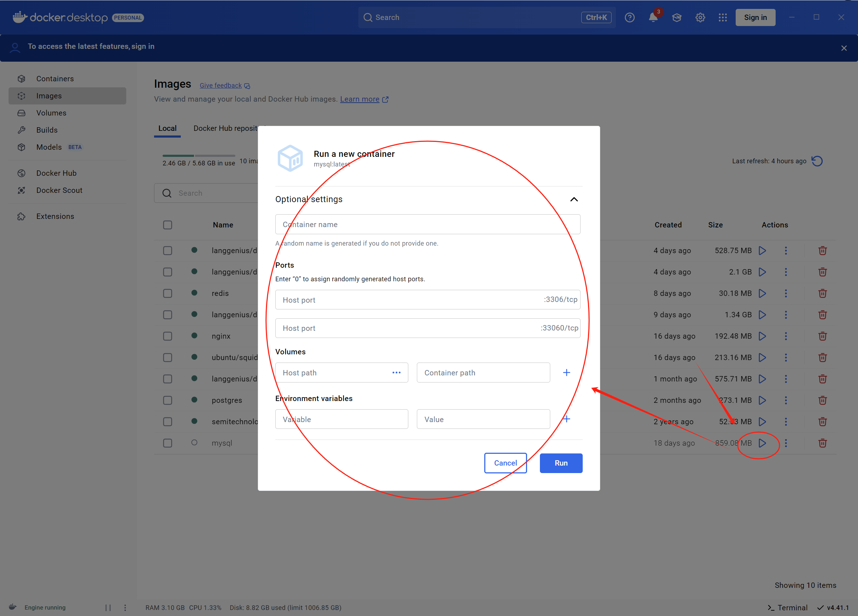Click the Container name field
This screenshot has width=858, height=616.
click(428, 224)
